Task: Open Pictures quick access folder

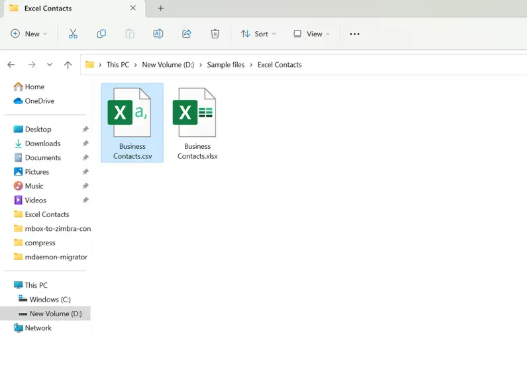Action: pyautogui.click(x=32, y=172)
